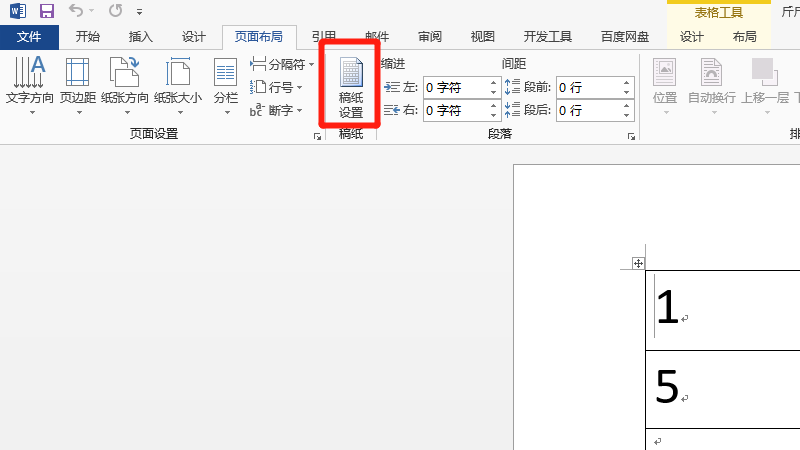Screen dimensions: 800x450
Task: Switch to the Review (审阅) tab
Action: tap(430, 37)
